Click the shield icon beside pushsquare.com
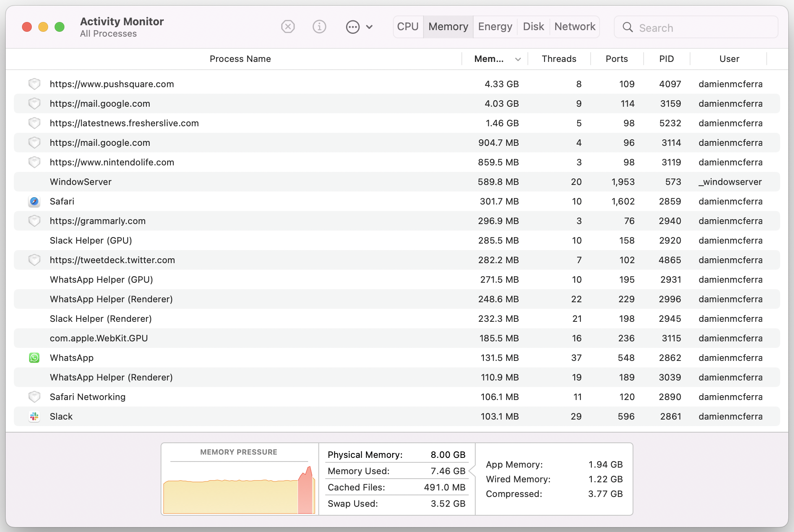 pos(34,84)
